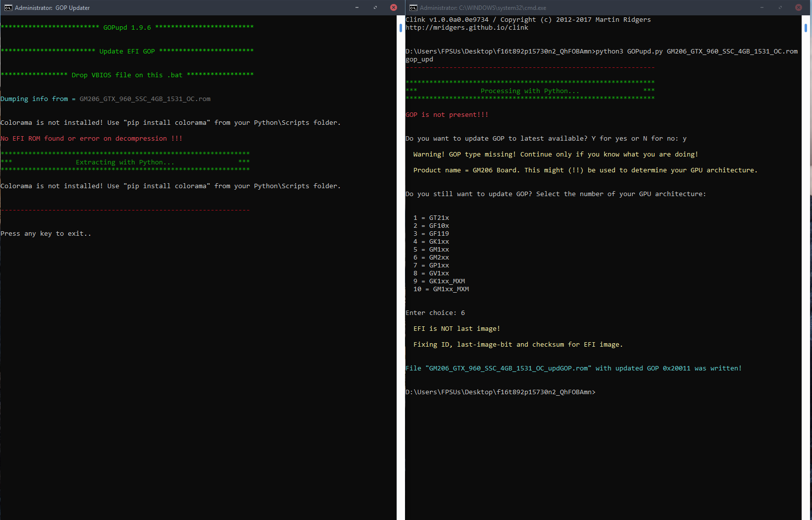The image size is (812, 520).
Task: Click option '8 = GV1xx'
Action: (431, 273)
